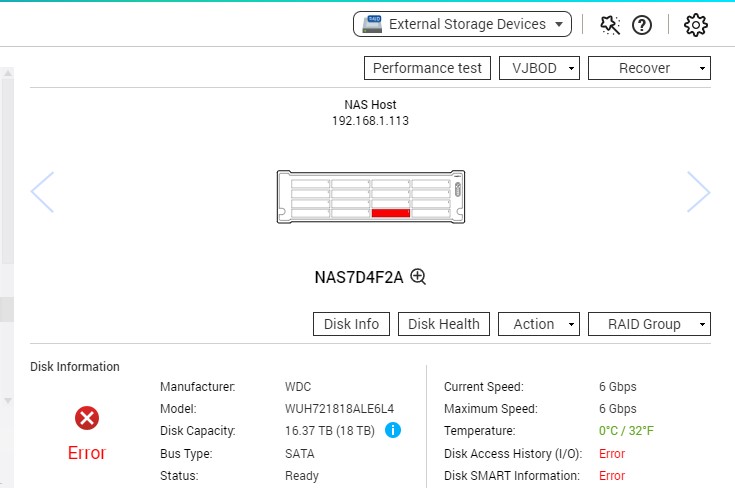Image resolution: width=735 pixels, height=488 pixels.
Task: Click the Disk SMART Information Error link
Action: (611, 476)
